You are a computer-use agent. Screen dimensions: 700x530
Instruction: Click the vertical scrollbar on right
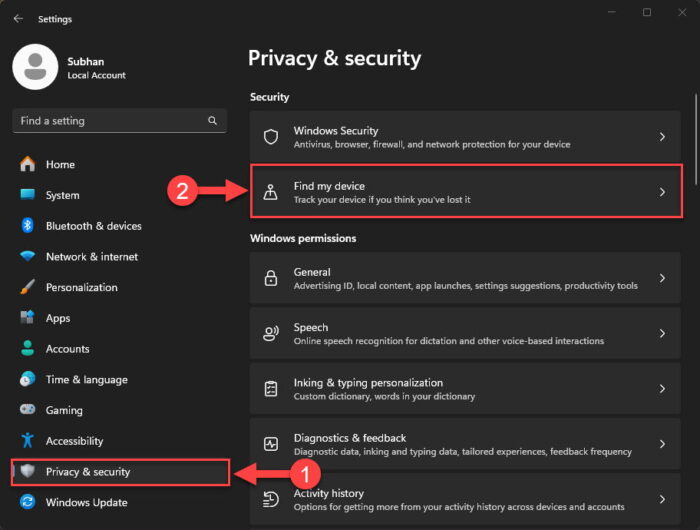click(696, 139)
